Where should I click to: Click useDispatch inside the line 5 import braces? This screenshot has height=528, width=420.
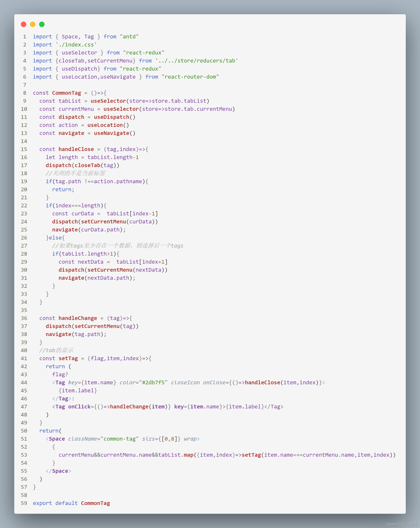(x=79, y=69)
